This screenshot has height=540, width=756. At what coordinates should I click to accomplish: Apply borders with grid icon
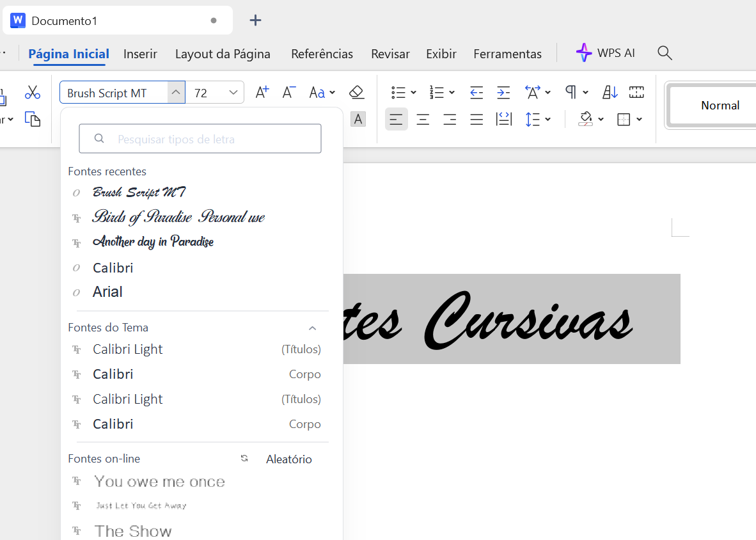coord(624,119)
